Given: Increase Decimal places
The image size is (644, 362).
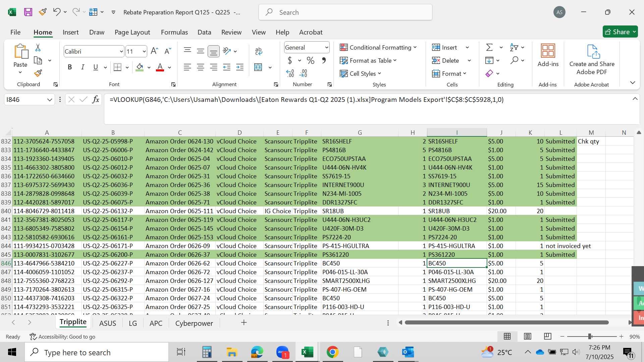Looking at the screenshot, I should (x=290, y=73).
